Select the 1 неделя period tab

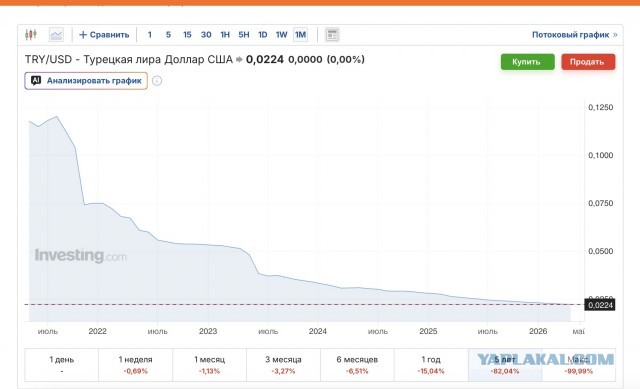click(136, 365)
